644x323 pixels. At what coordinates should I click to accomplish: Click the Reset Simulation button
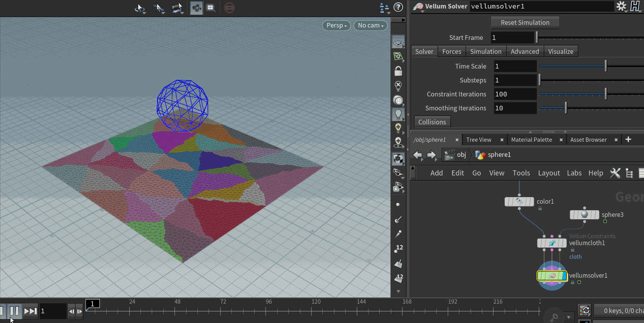525,22
